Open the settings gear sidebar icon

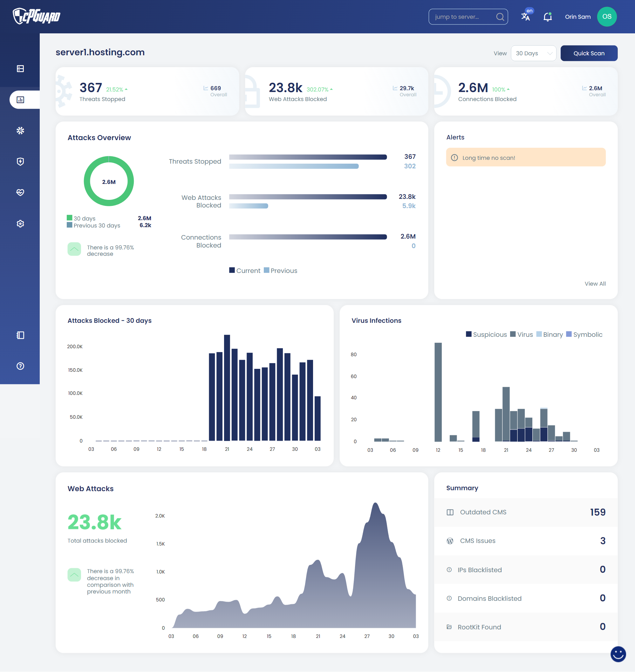(x=20, y=224)
